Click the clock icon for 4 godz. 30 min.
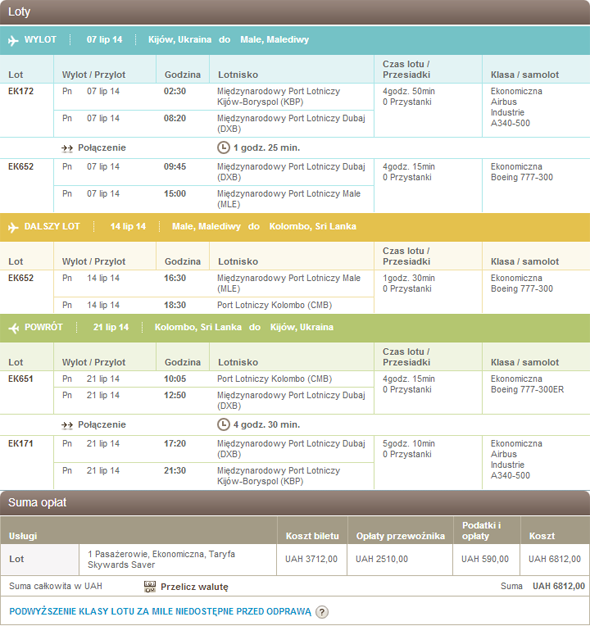Screen dimensions: 590x626 tap(223, 424)
